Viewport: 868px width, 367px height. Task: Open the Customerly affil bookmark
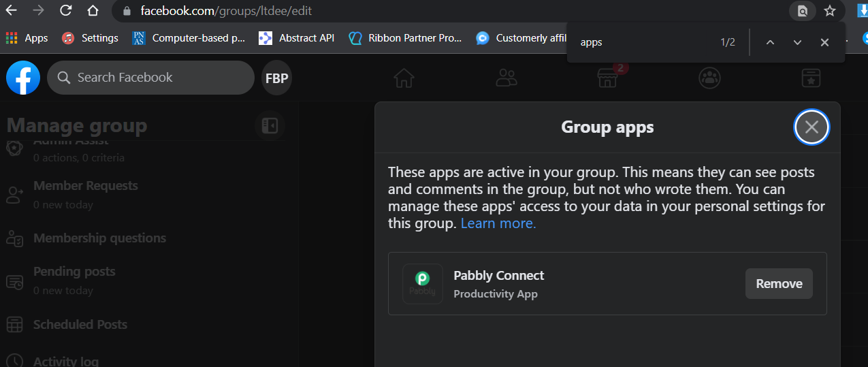(521, 38)
